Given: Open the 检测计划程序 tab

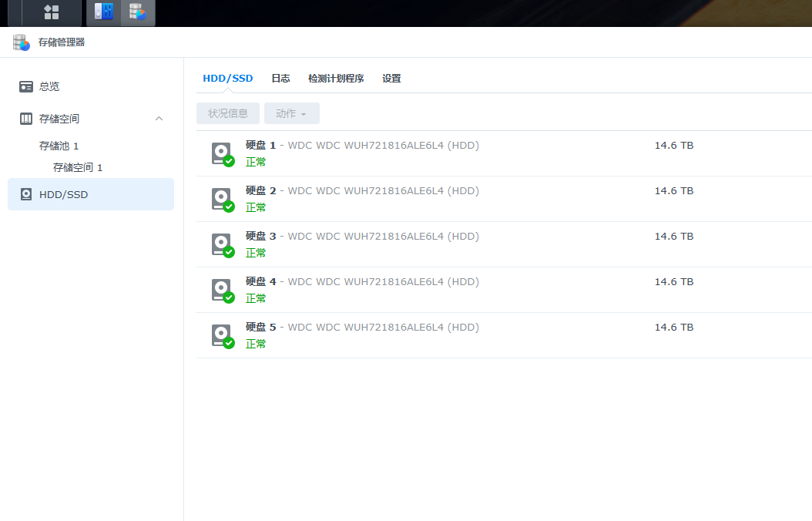Looking at the screenshot, I should 336,78.
